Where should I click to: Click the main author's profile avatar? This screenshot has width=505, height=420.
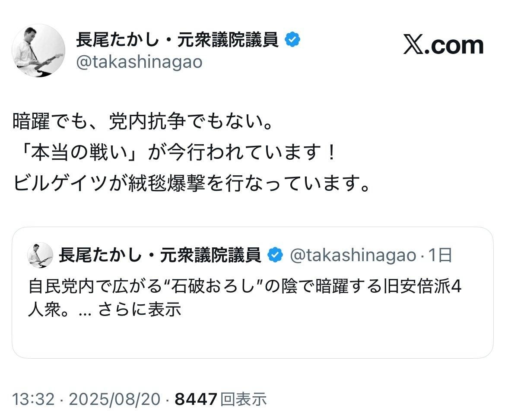38,51
